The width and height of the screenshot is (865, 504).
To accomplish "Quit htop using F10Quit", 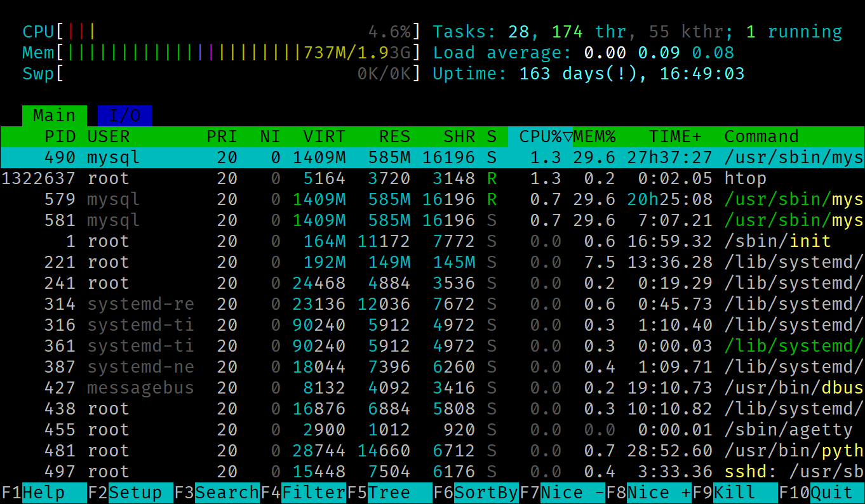I will [x=819, y=492].
